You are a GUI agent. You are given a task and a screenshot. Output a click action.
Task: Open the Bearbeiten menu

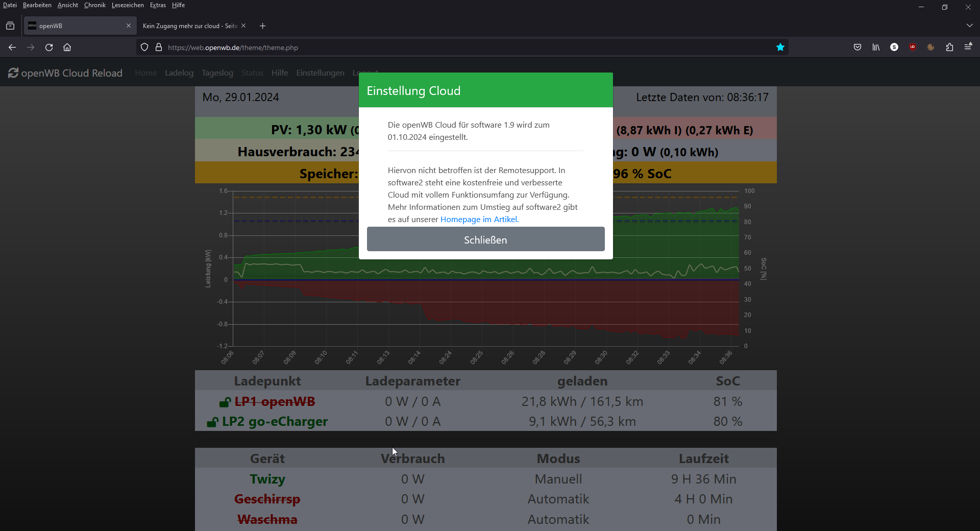pyautogui.click(x=37, y=5)
